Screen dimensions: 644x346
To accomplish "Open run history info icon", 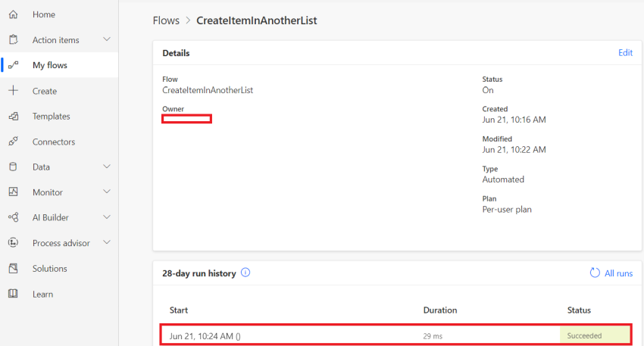I will (x=245, y=273).
